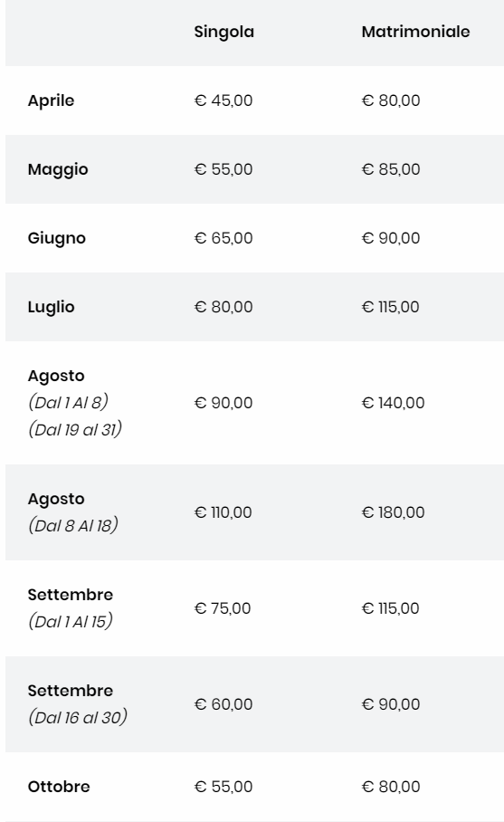The width and height of the screenshot is (504, 822).
Task: Select the € 75,00 Settembre single price
Action: click(223, 608)
